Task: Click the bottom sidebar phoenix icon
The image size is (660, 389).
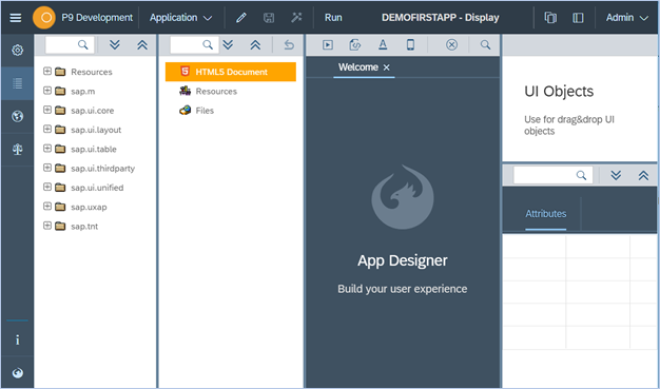Action: 17,373
